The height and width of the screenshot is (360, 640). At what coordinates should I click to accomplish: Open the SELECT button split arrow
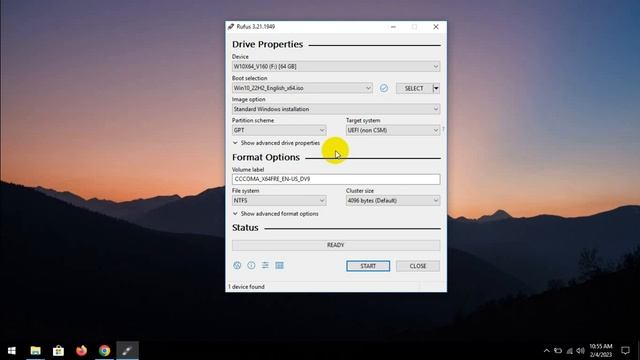(436, 88)
